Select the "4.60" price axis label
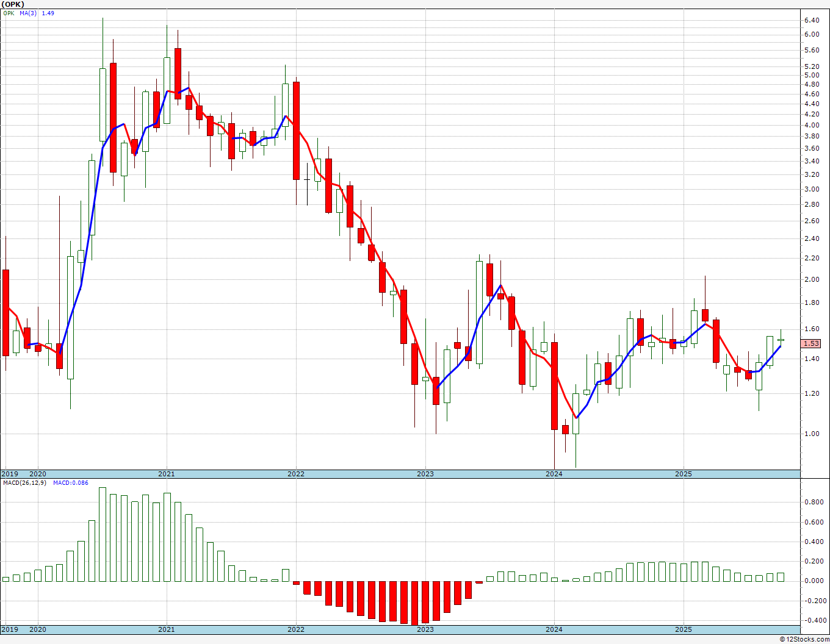830x644 pixels. (x=812, y=94)
